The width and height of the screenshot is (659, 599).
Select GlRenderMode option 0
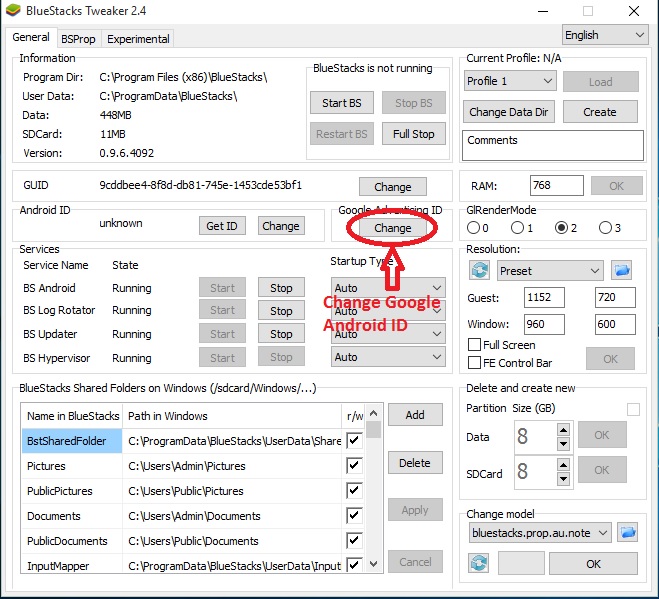pos(473,228)
